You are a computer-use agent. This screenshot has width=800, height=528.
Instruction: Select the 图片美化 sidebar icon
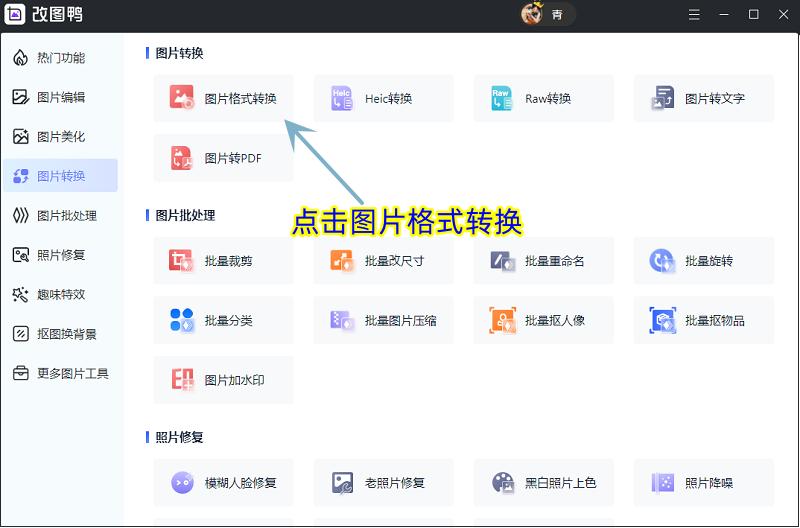coord(20,136)
